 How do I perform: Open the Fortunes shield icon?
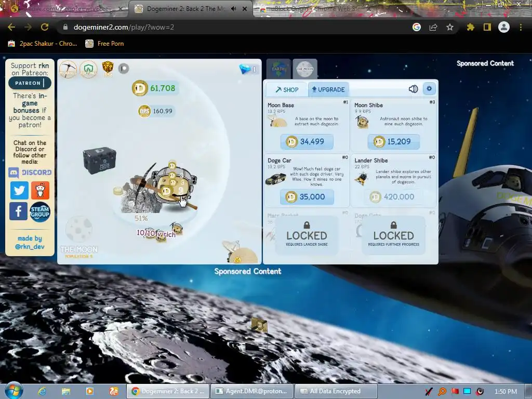pos(88,69)
